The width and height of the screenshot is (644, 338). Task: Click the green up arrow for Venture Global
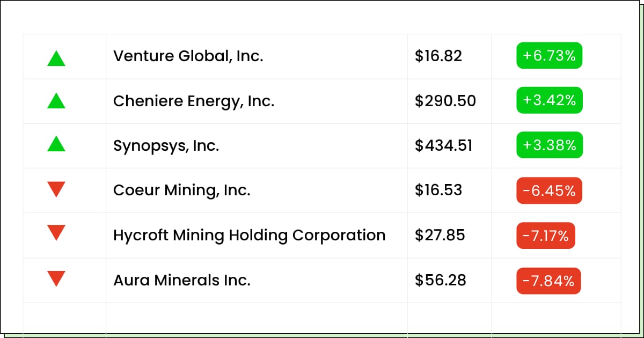(56, 58)
